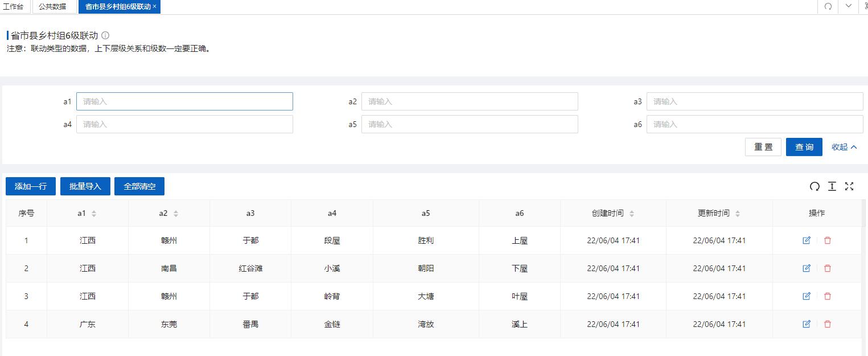Edit the row with 岭背
The width and height of the screenshot is (868, 356).
806,296
